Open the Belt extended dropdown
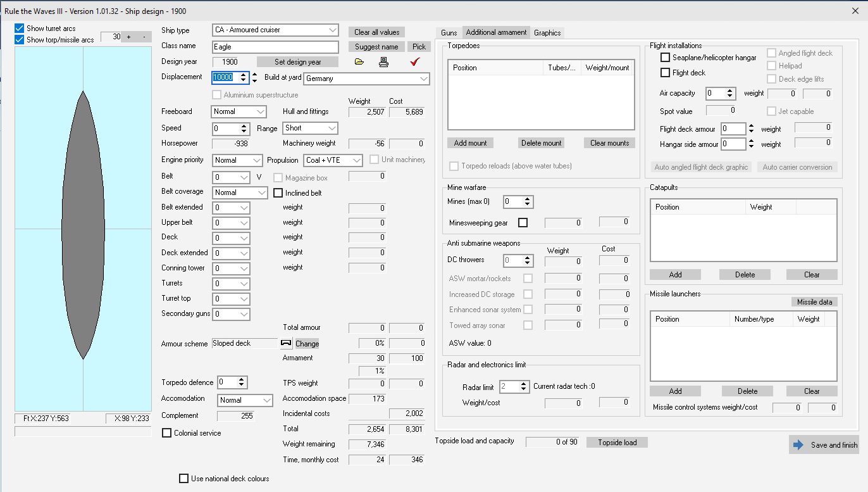Viewport: 868px width, 492px height. point(231,208)
